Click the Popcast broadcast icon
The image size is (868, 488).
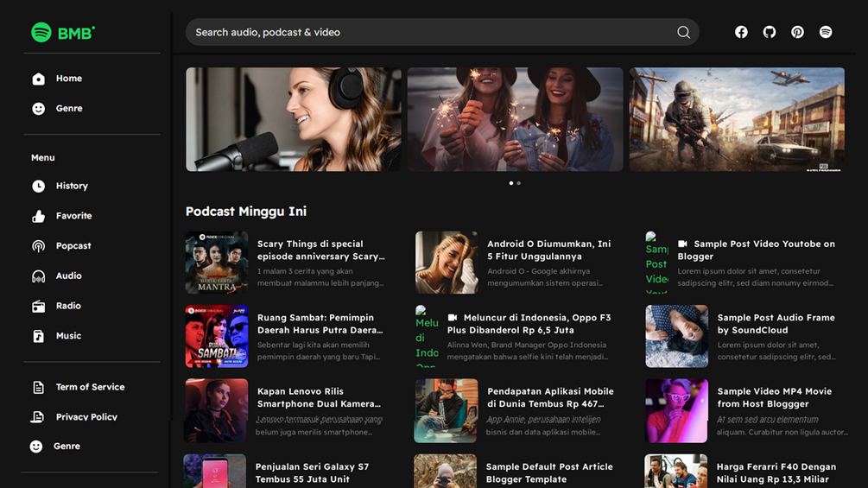coord(38,245)
